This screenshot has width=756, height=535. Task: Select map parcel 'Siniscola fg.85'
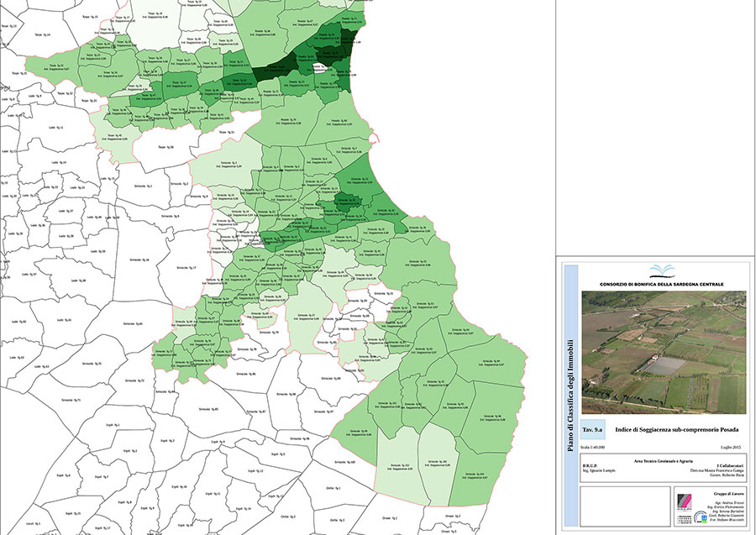point(208,409)
